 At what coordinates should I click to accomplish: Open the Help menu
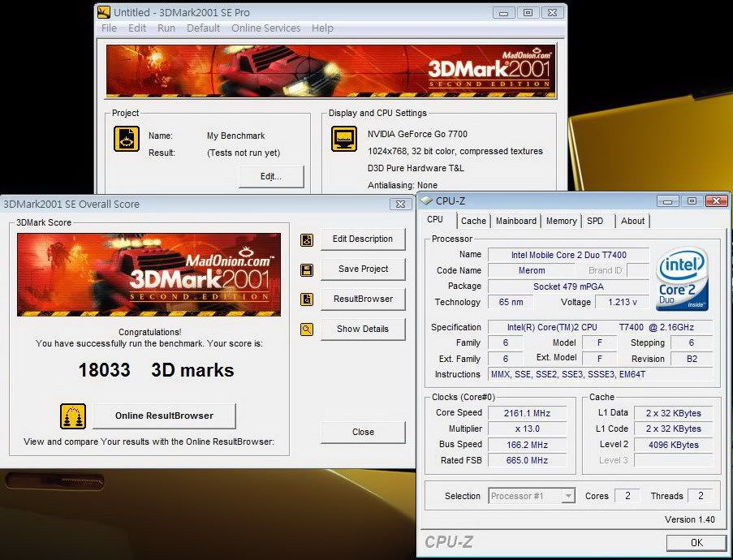click(x=322, y=28)
